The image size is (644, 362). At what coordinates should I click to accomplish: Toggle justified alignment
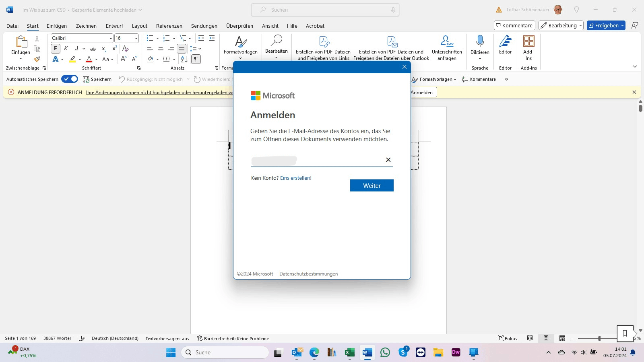pos(182,49)
